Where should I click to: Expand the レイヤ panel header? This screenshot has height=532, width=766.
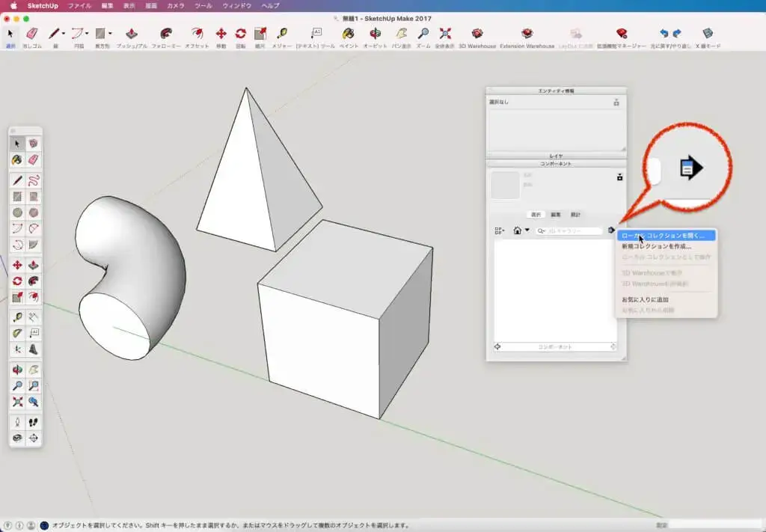(556, 156)
